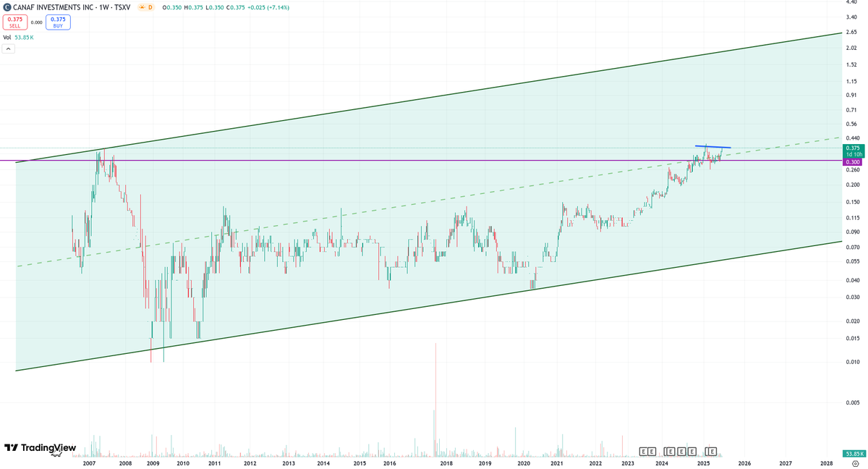The width and height of the screenshot is (868, 469).
Task: Click the 0.000 spread value between Sell and Buy
Action: [36, 22]
